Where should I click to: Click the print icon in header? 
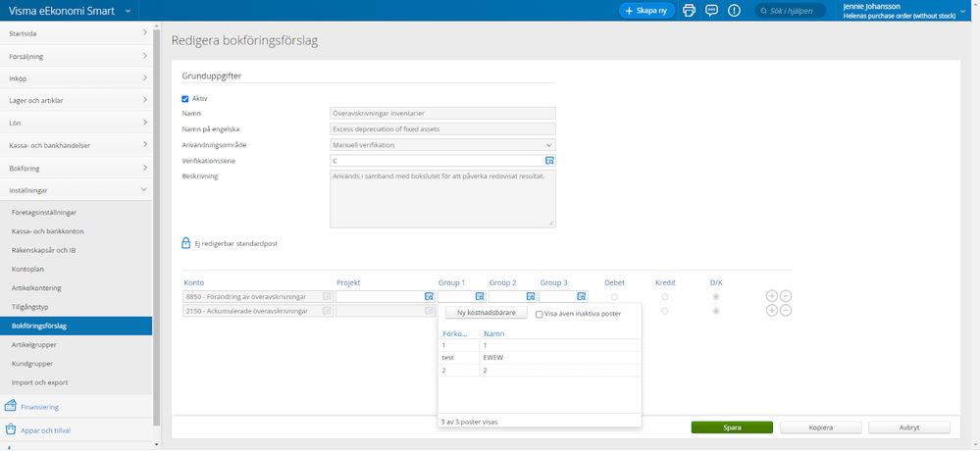(x=689, y=10)
